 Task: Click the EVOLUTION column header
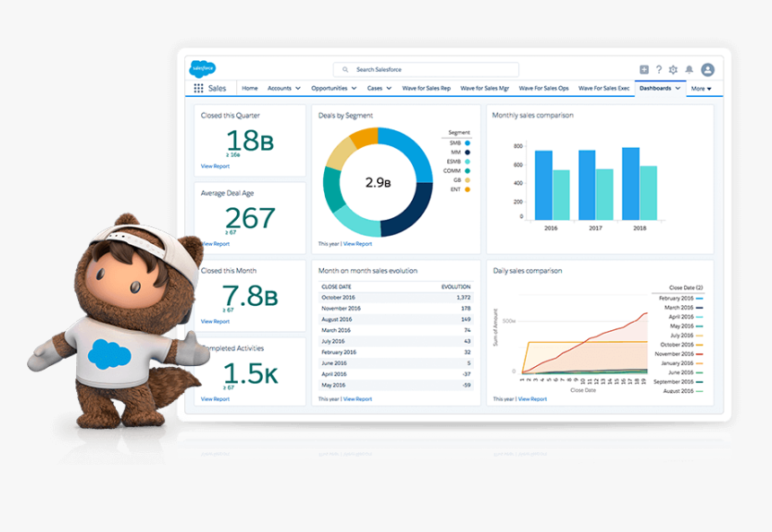point(455,287)
